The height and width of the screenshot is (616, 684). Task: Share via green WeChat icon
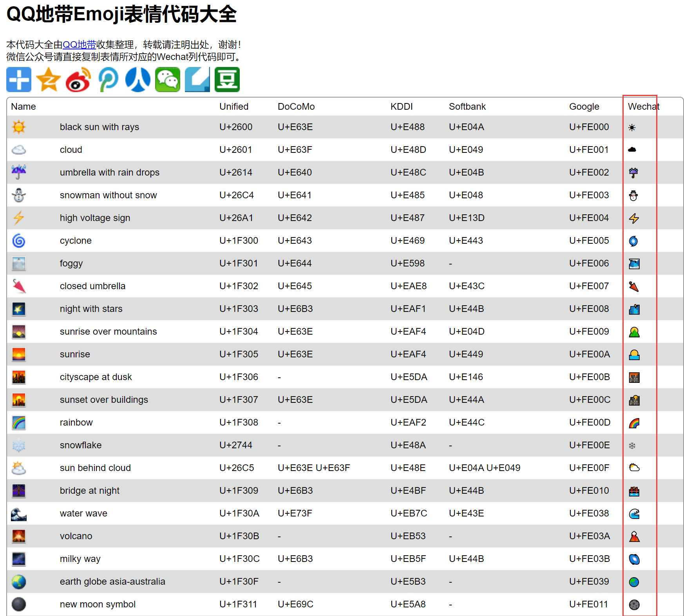coord(168,80)
